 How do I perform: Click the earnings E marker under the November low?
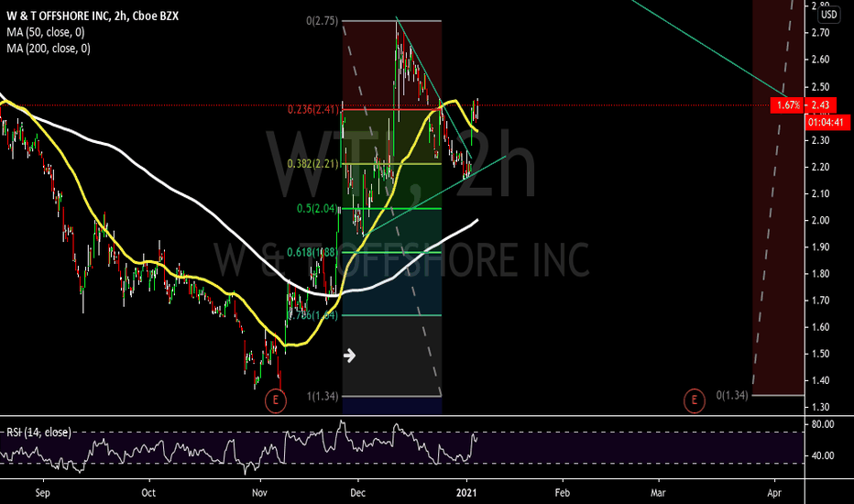(x=276, y=401)
